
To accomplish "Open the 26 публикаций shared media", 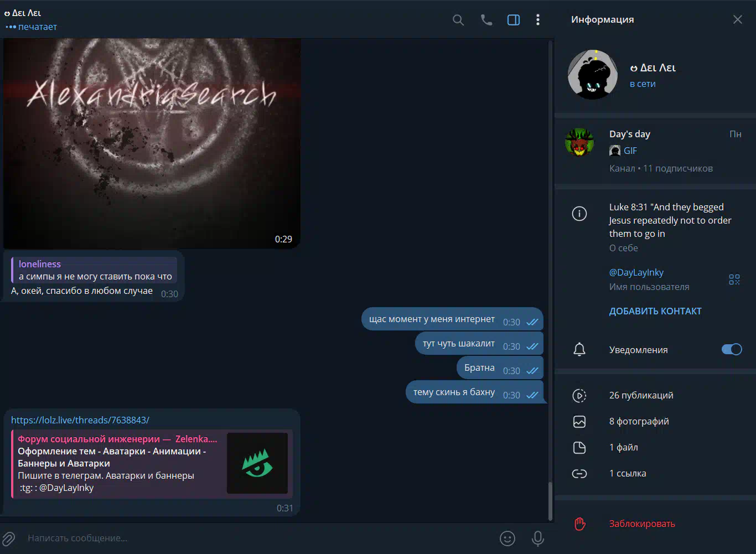I will 655,395.
